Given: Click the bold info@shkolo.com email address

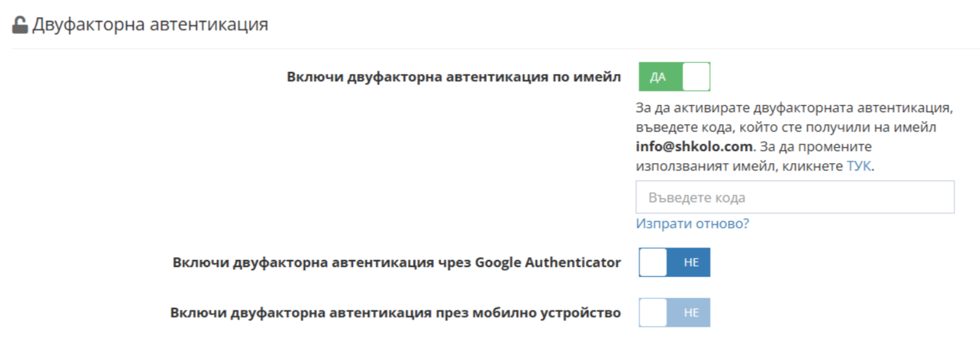Looking at the screenshot, I should tap(694, 146).
